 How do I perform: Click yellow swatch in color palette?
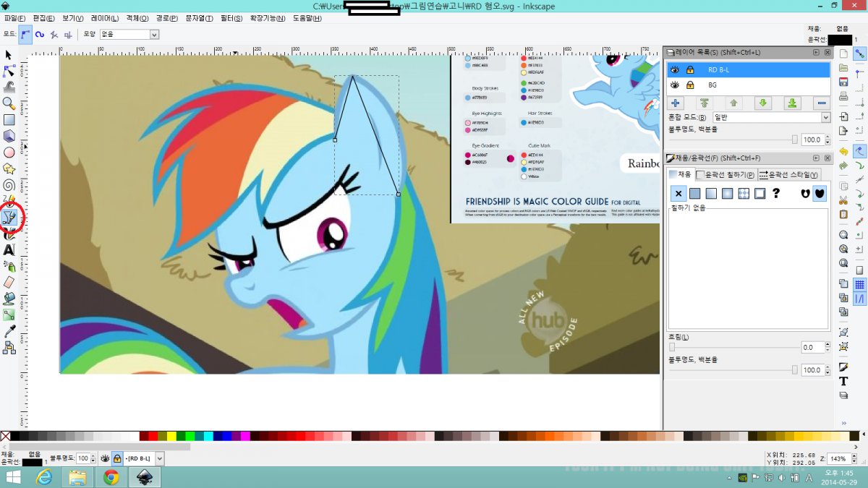tap(171, 436)
